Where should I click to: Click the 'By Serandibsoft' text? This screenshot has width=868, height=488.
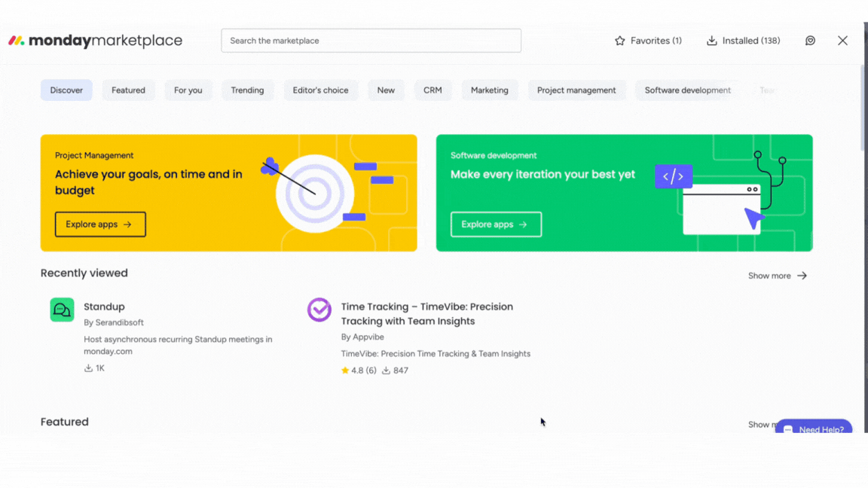pyautogui.click(x=114, y=322)
